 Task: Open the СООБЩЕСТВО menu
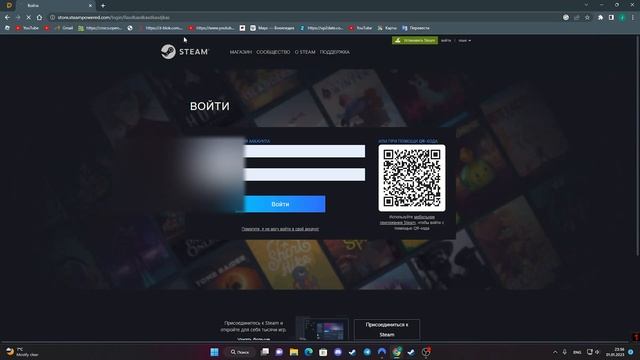(273, 52)
